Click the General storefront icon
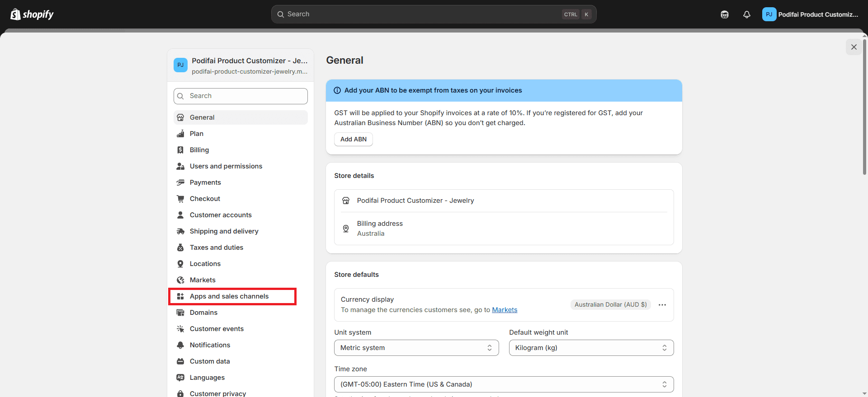 point(180,117)
